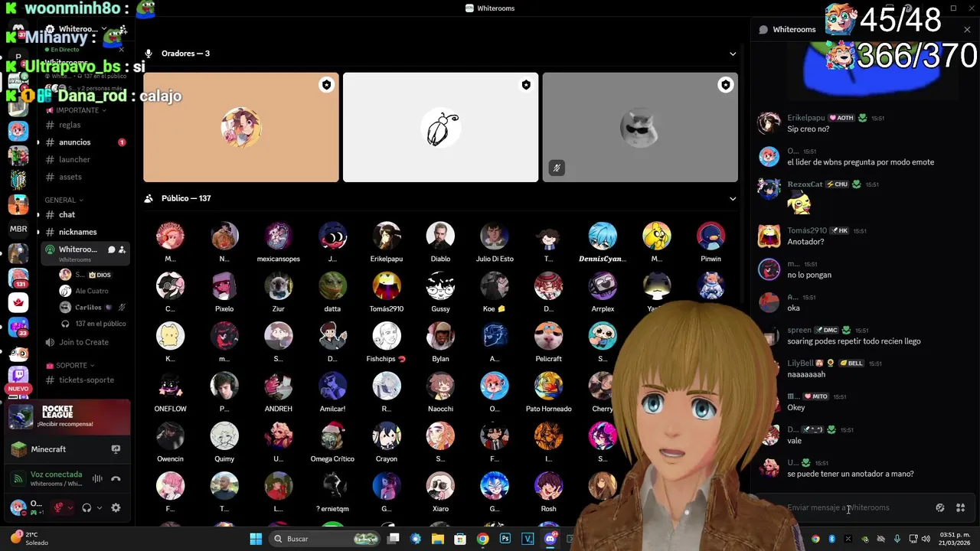Click Erikelpapu audience avatar

[387, 236]
